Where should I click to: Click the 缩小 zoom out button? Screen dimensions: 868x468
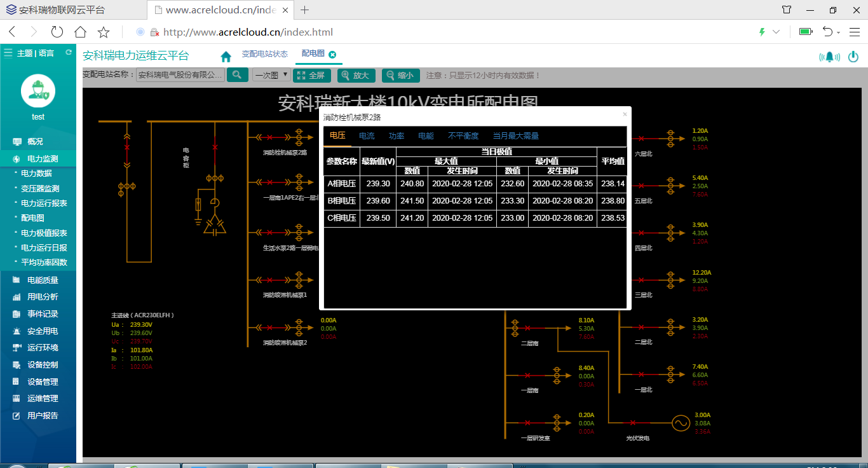coord(400,75)
